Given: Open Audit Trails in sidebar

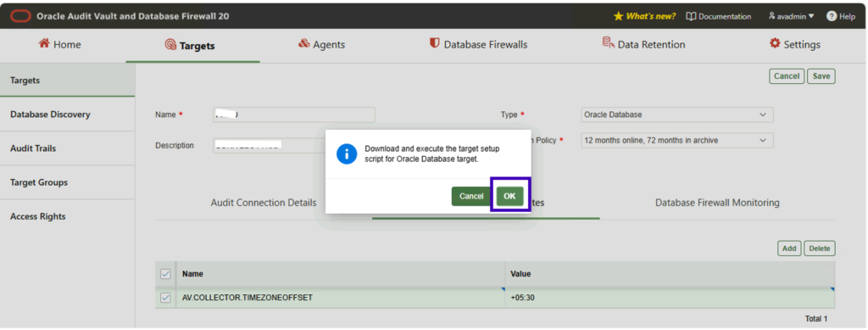Looking at the screenshot, I should 68,148.
